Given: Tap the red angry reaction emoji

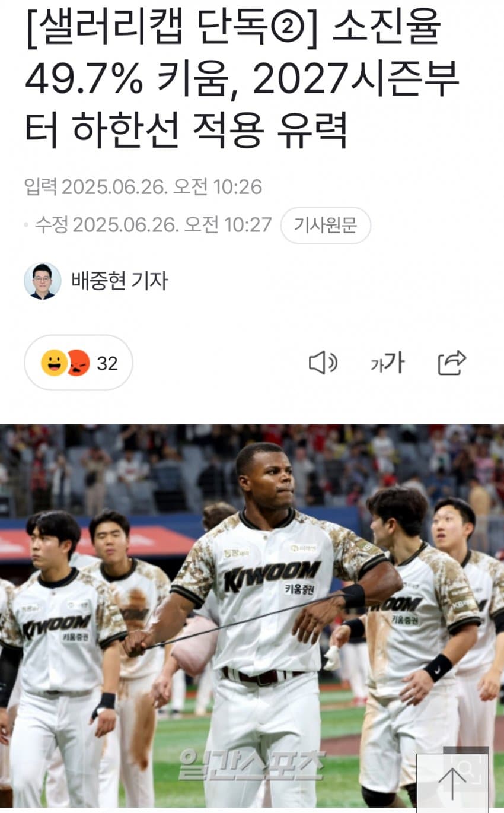Looking at the screenshot, I should [78, 363].
